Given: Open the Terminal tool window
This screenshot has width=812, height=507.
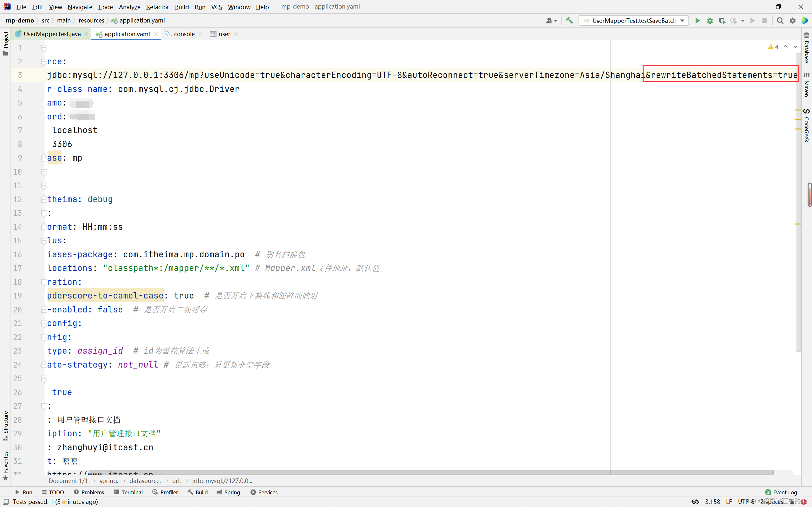Looking at the screenshot, I should (128, 492).
